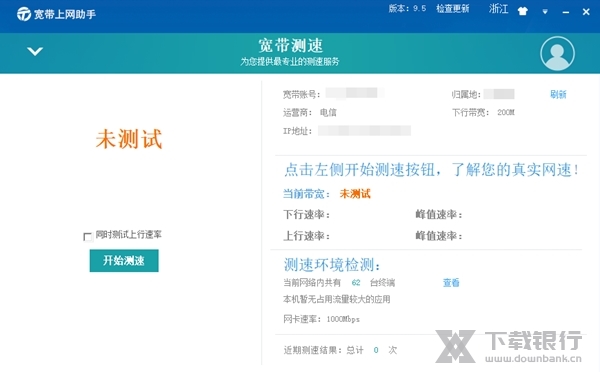Screen dimensions: 600x372
Task: Click the version 9.5 text
Action: pyautogui.click(x=407, y=8)
